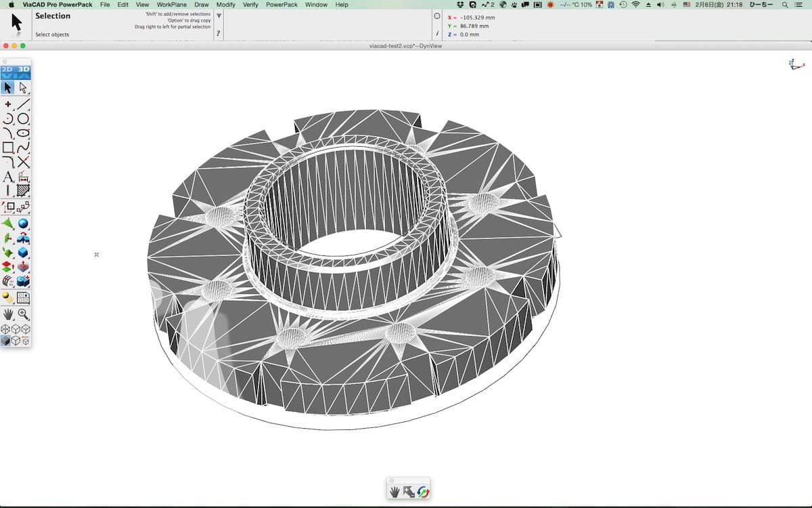Select the arrow Selection tool
Image resolution: width=812 pixels, height=508 pixels.
tap(8, 87)
